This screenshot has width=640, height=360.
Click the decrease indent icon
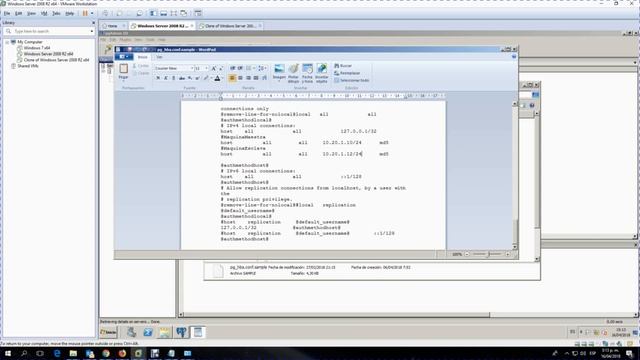point(233,68)
